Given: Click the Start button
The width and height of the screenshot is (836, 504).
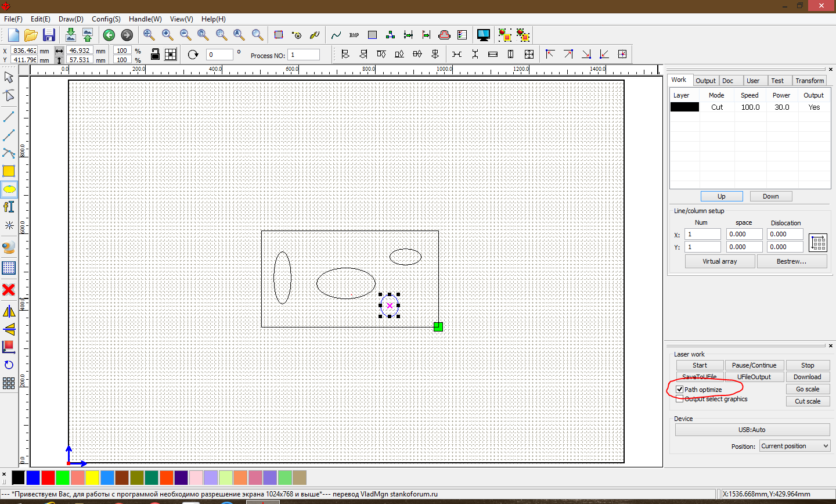Looking at the screenshot, I should (x=700, y=365).
